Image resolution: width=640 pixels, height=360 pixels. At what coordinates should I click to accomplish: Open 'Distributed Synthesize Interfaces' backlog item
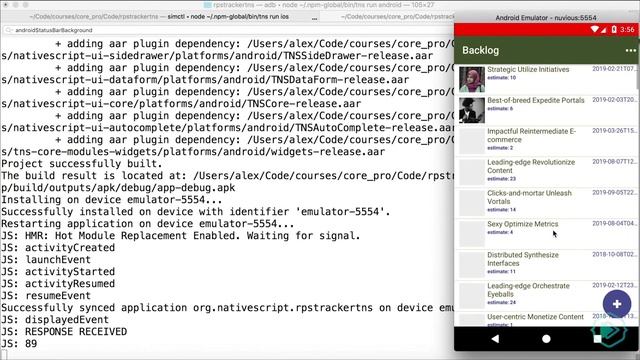546,264
